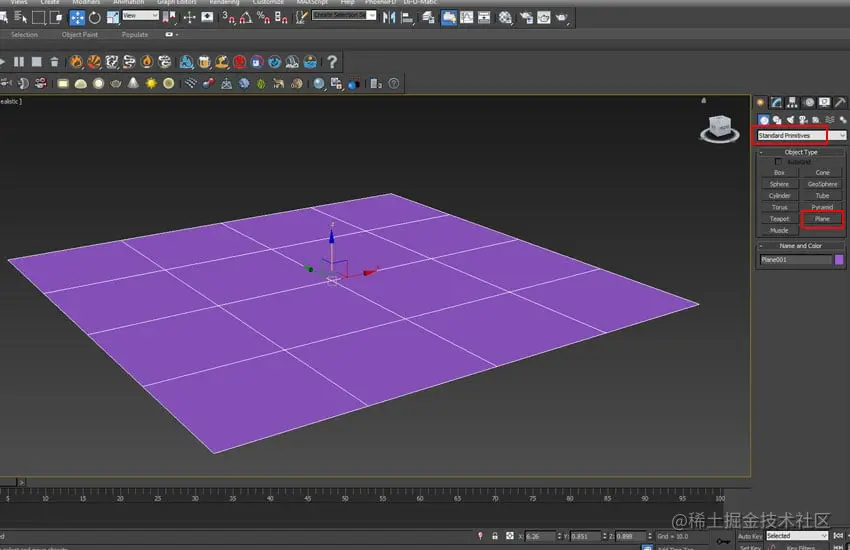Image resolution: width=850 pixels, height=550 pixels.
Task: Open Render Setup teapot icon
Action: pyautogui.click(x=526, y=18)
